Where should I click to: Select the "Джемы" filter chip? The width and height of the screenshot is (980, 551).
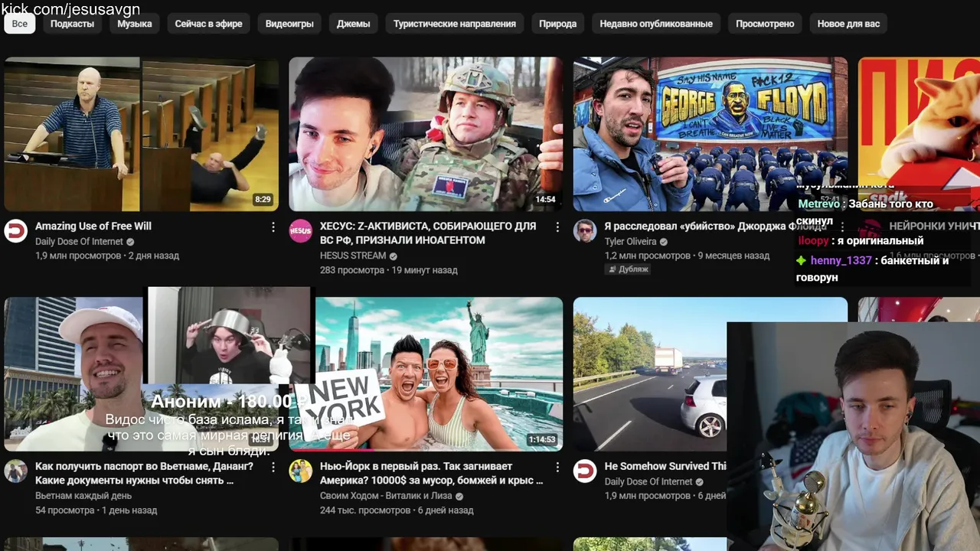(x=353, y=24)
